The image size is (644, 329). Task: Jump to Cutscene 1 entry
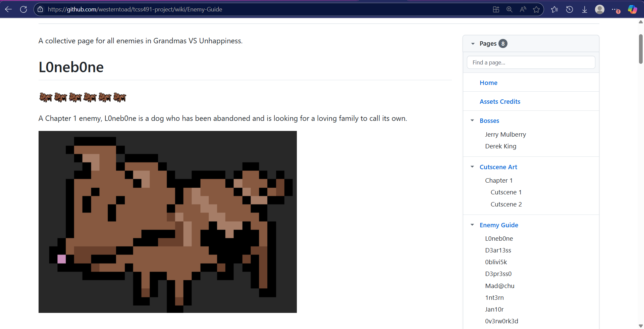506,192
